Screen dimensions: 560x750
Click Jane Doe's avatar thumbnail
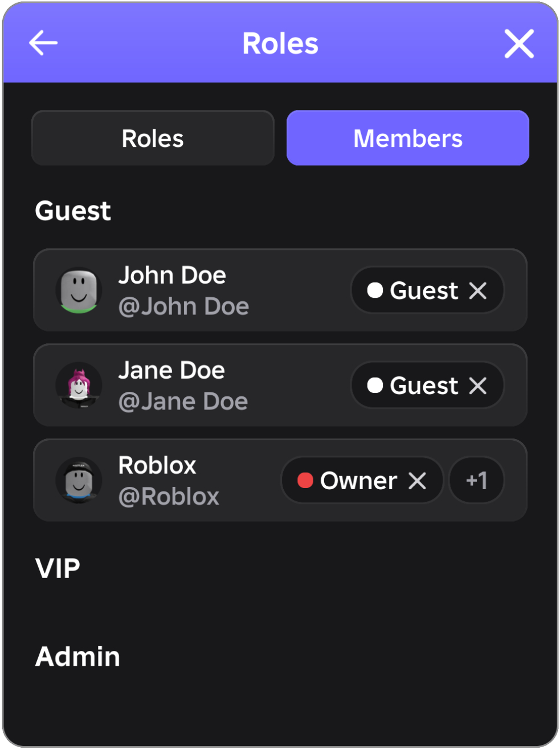pyautogui.click(x=79, y=386)
